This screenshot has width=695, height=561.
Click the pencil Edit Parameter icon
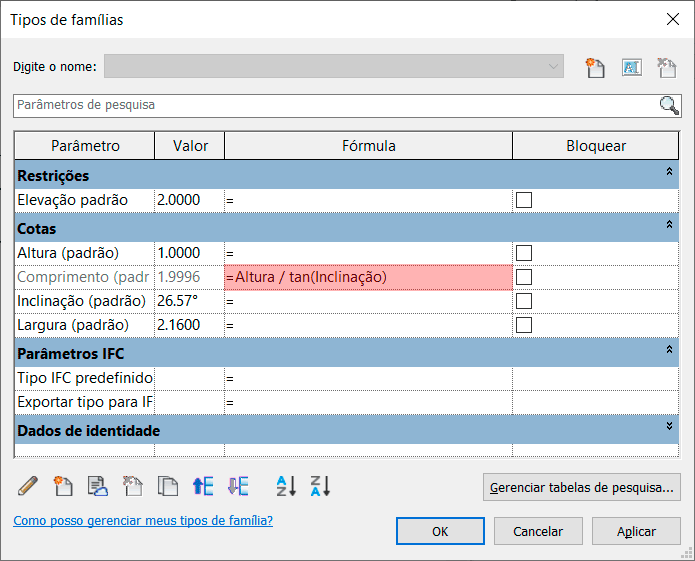coord(28,487)
